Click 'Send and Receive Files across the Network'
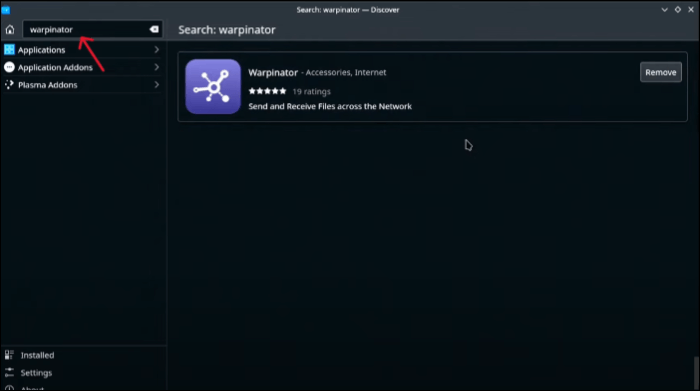The image size is (700, 391). (x=330, y=106)
